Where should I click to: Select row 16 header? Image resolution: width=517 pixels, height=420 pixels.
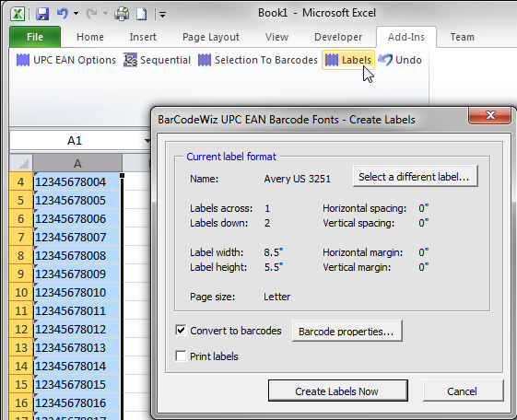click(21, 402)
